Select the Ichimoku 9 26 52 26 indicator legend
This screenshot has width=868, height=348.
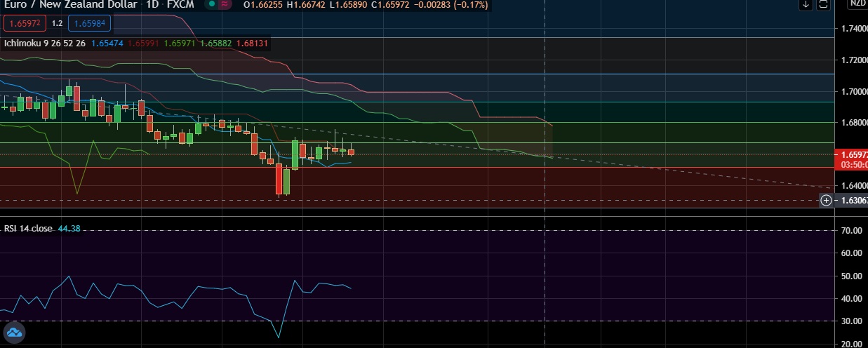tap(46, 43)
